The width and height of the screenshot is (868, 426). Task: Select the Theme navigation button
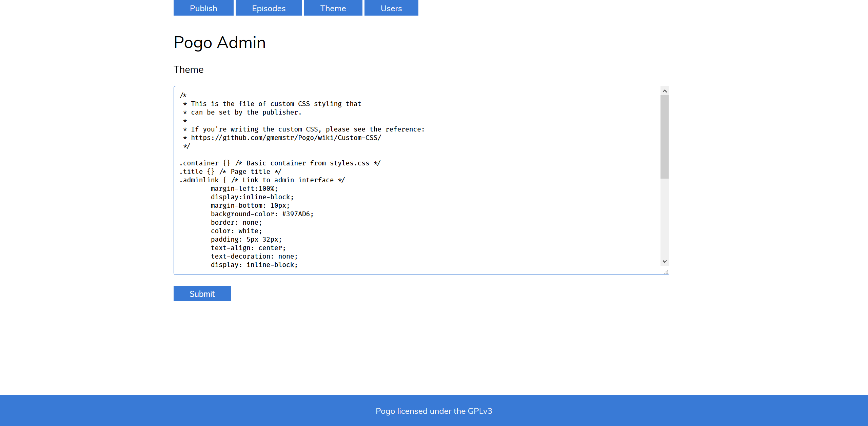pos(333,8)
